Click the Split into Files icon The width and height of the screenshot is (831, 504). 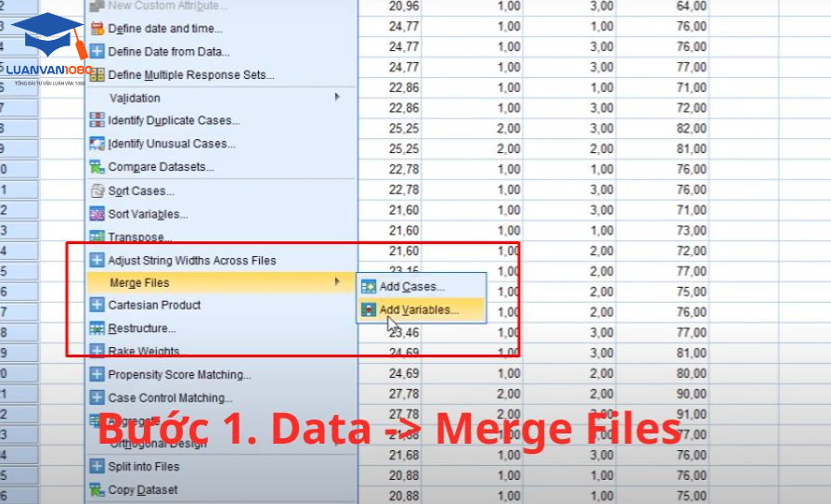97,466
